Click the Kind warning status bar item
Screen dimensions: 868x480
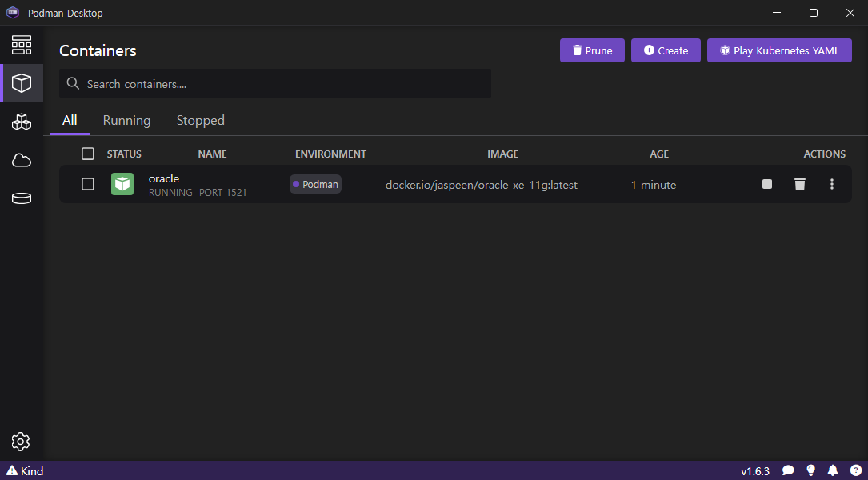pos(25,471)
